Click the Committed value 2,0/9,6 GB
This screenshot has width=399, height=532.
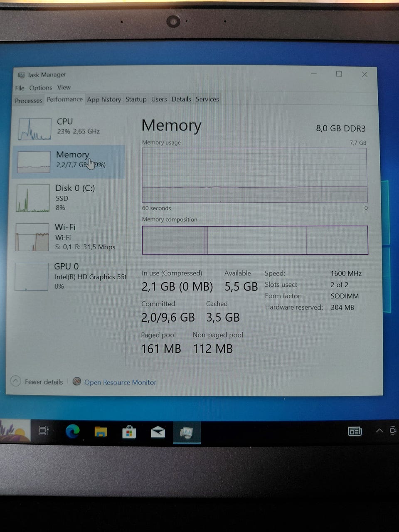coord(168,318)
